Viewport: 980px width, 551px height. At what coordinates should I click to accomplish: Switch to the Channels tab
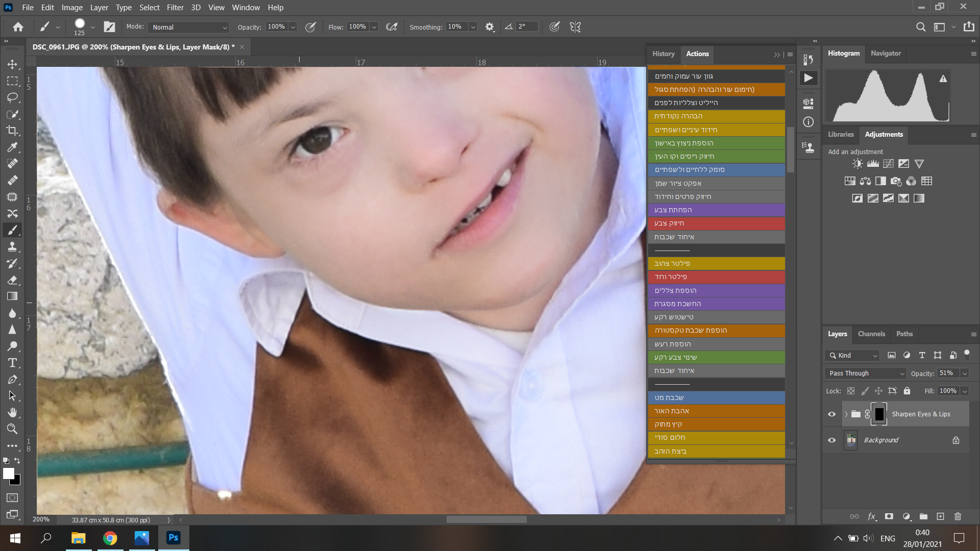tap(871, 334)
